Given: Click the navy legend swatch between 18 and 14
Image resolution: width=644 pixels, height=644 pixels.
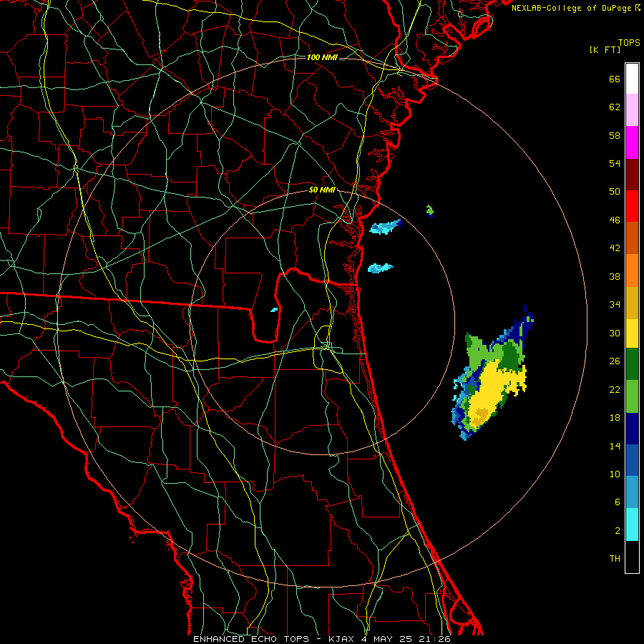Looking at the screenshot, I should point(632,429).
